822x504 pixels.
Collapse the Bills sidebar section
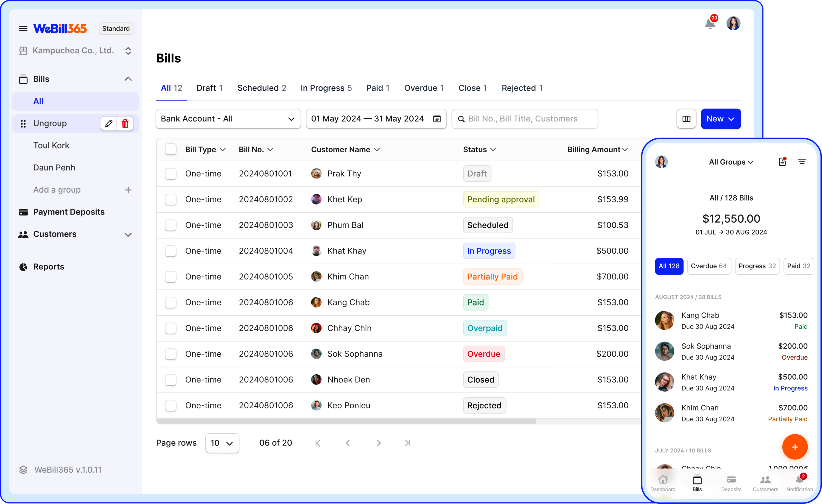coord(128,79)
